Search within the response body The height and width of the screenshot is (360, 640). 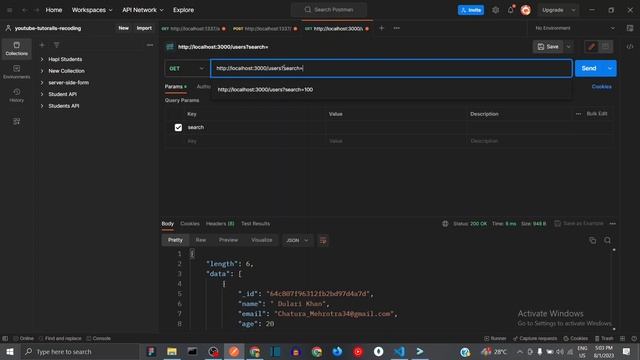coord(607,240)
